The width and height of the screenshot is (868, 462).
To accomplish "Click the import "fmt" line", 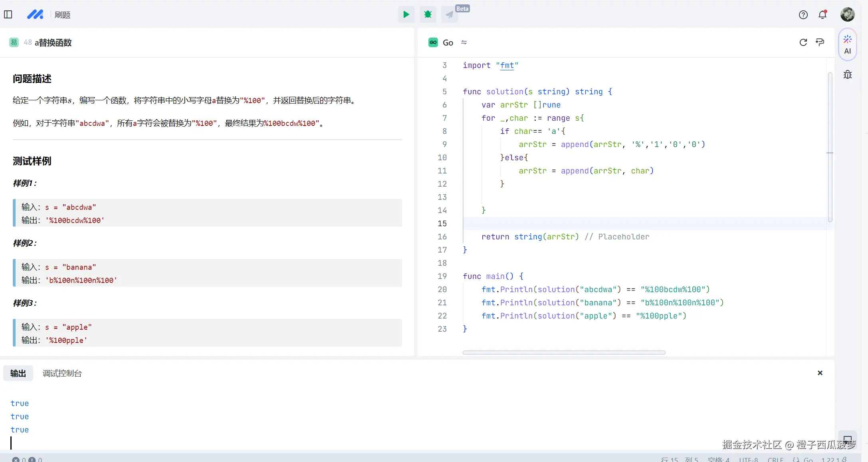I will click(x=490, y=65).
